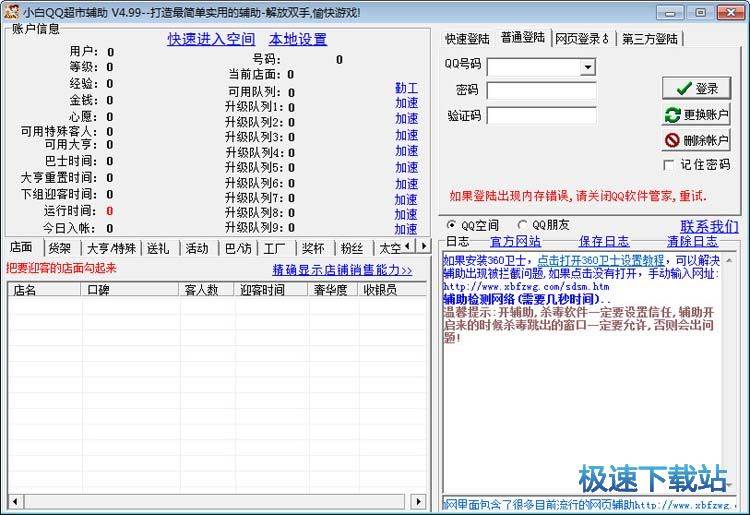Open the 第三方登陆 tab

pyautogui.click(x=649, y=39)
